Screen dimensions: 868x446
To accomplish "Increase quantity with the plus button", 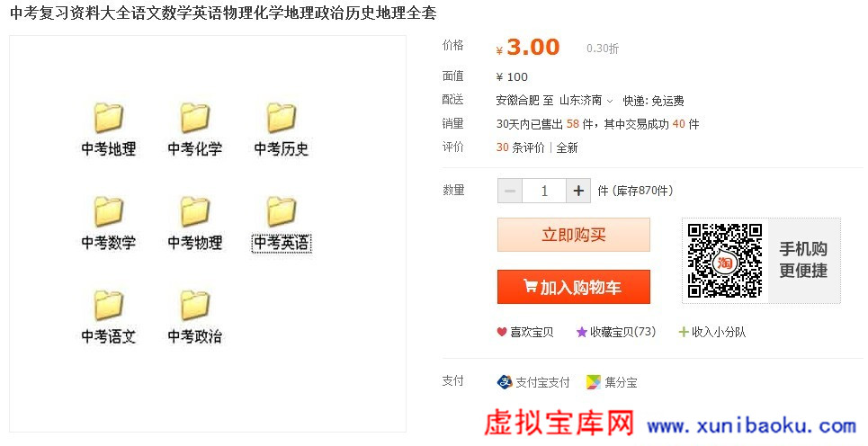I will point(578,191).
